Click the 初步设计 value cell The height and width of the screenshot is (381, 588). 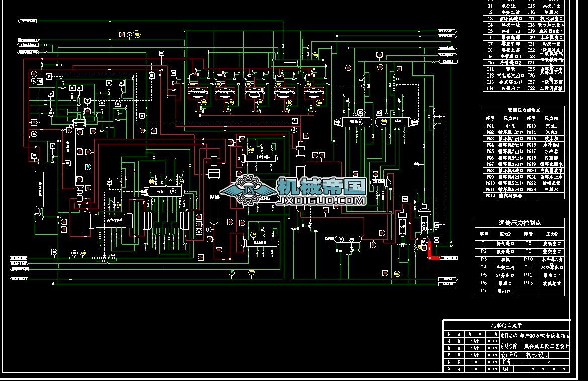point(539,355)
